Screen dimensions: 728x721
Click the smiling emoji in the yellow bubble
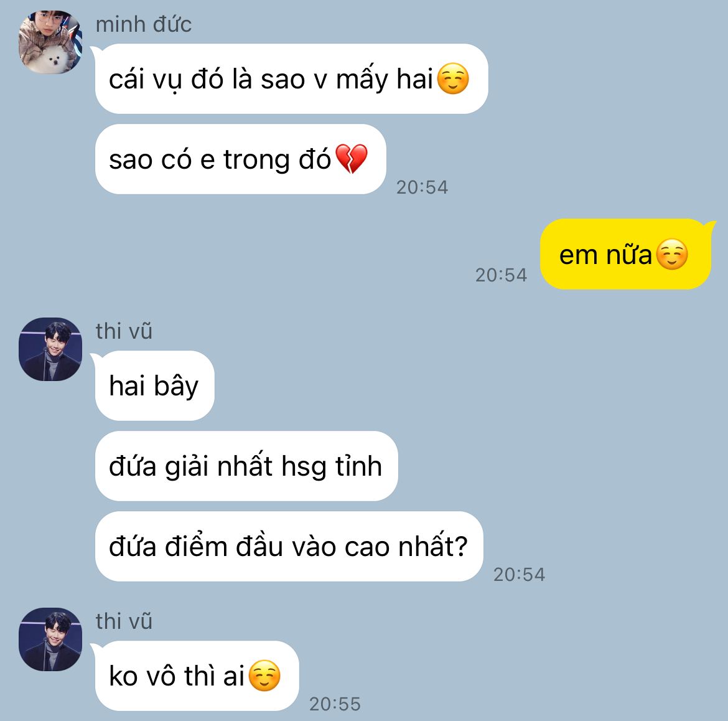point(672,254)
